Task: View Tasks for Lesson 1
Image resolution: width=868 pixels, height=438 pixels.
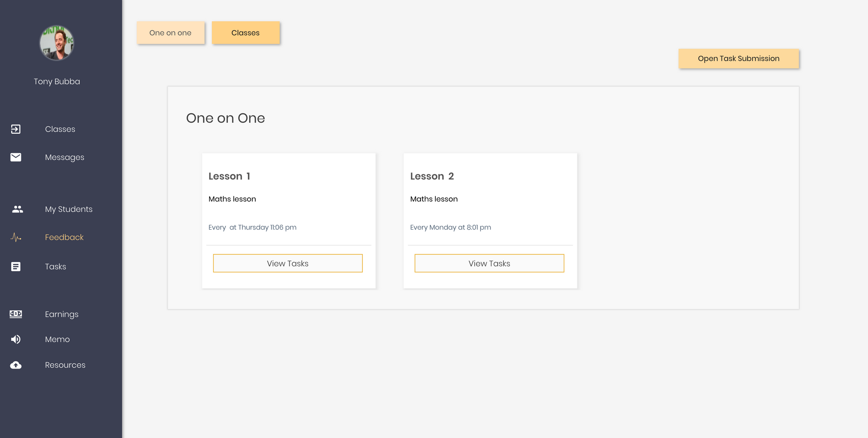Action: click(x=288, y=263)
